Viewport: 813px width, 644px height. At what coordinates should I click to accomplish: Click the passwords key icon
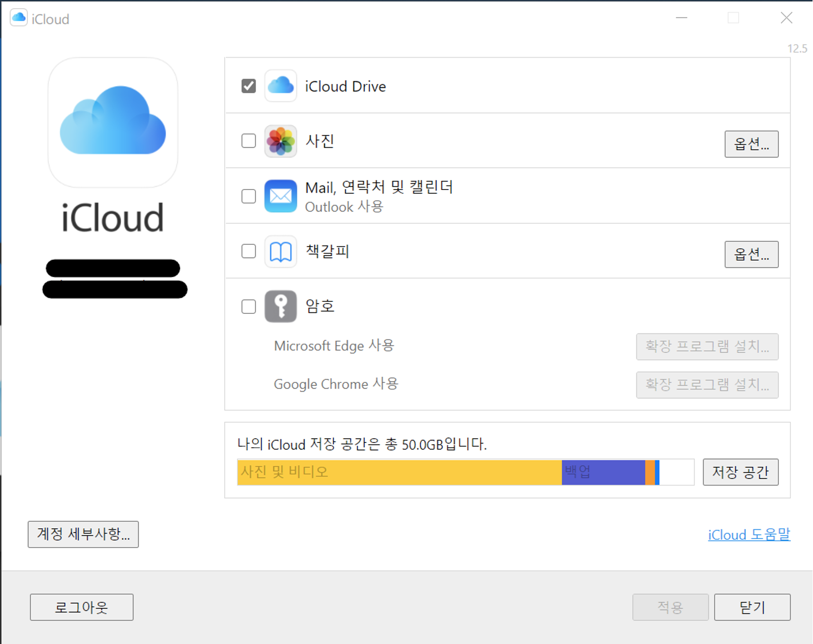tap(281, 306)
